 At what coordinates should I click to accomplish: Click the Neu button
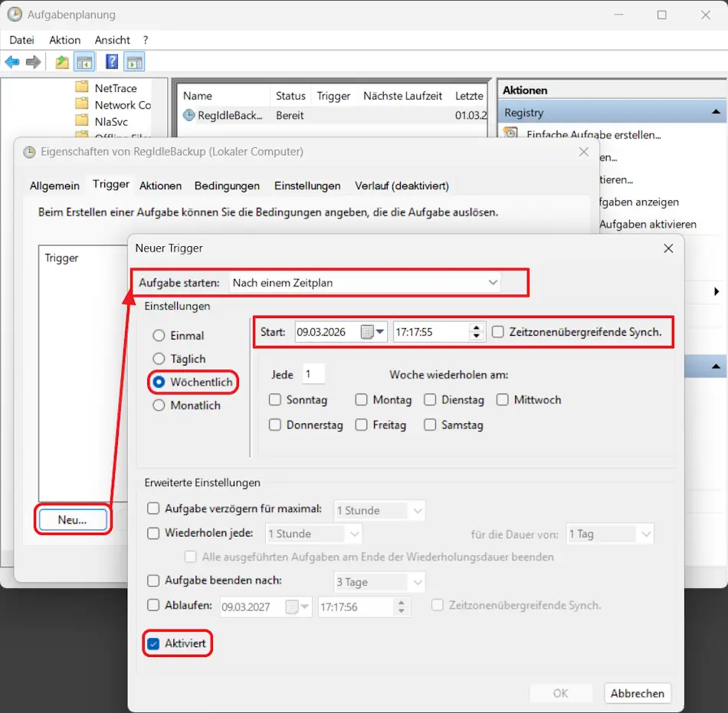tap(71, 520)
